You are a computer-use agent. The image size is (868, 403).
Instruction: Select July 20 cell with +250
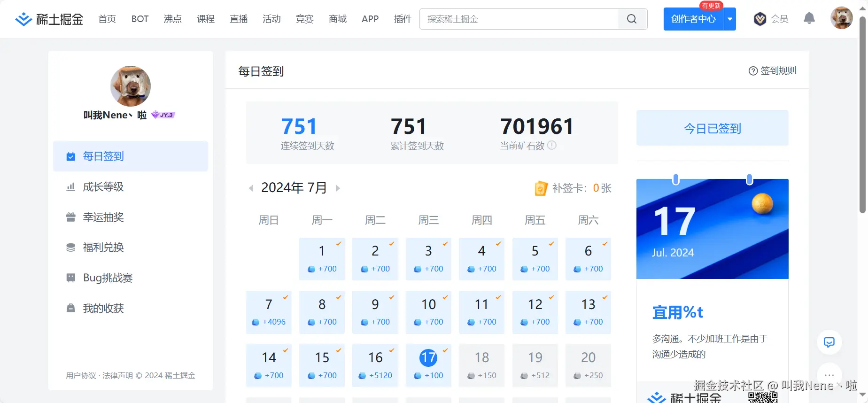click(x=588, y=366)
